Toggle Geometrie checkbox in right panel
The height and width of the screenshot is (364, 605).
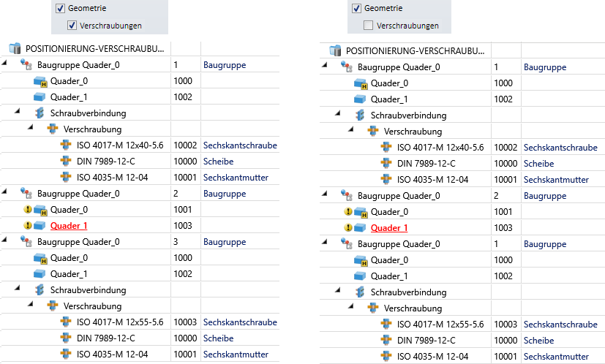coord(356,9)
